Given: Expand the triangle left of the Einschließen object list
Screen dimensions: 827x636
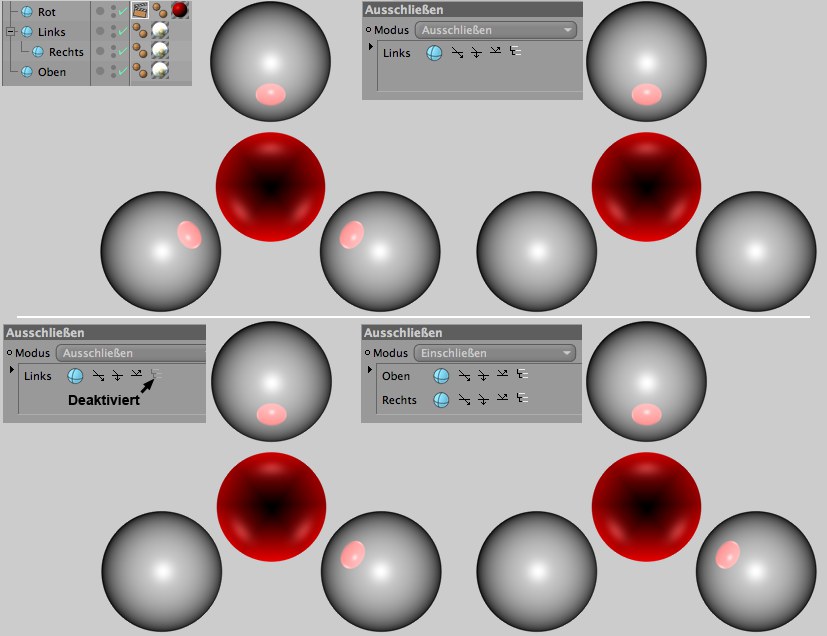Looking at the screenshot, I should 369,371.
